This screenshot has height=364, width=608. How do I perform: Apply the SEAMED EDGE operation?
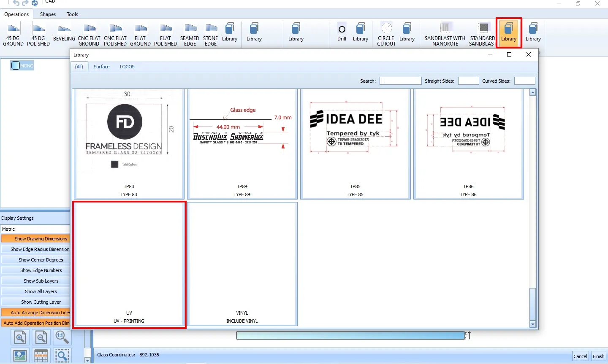190,35
